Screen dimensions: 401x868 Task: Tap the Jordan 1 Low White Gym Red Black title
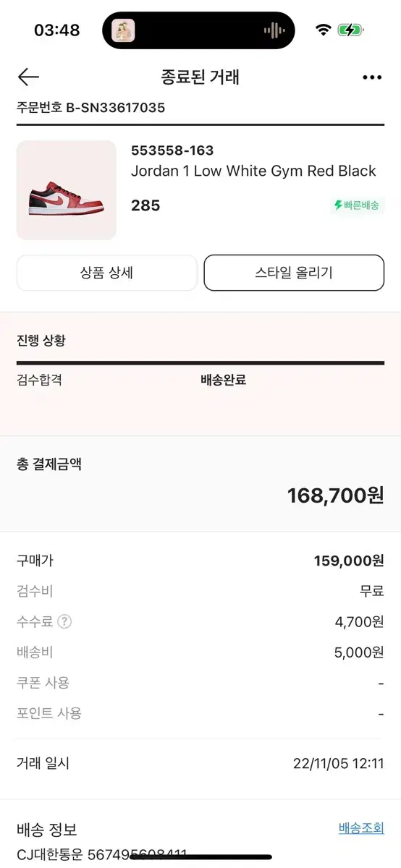pos(253,171)
